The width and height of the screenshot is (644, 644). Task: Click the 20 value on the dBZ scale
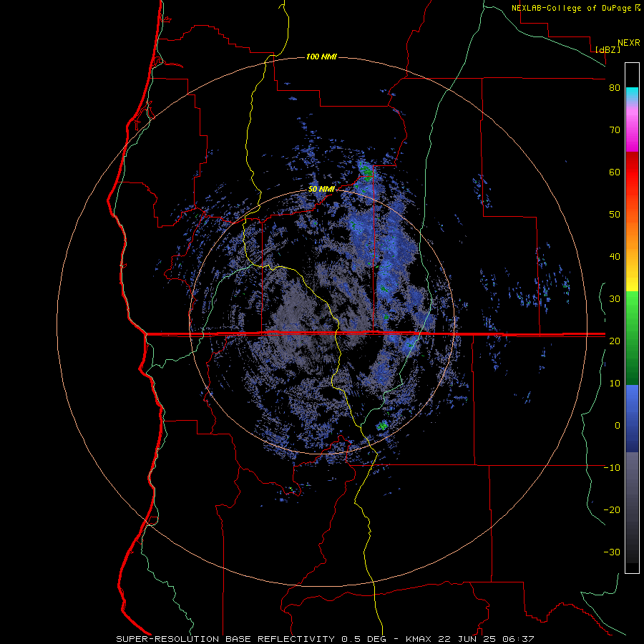615,341
